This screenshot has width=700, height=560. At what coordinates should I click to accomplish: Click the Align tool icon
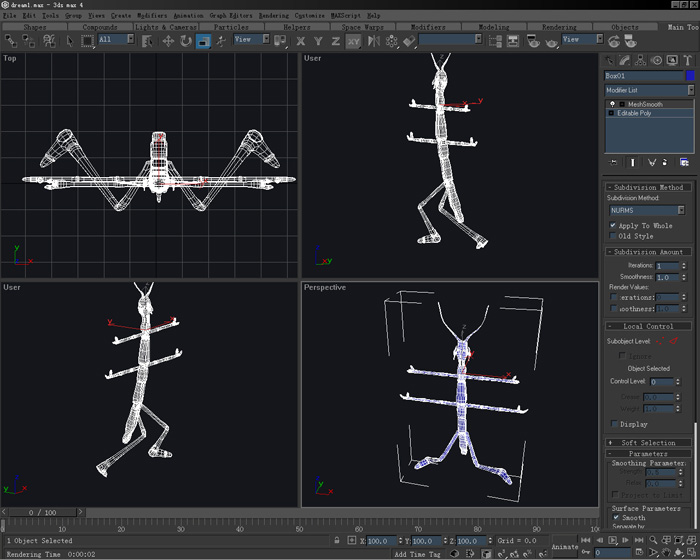[x=409, y=41]
